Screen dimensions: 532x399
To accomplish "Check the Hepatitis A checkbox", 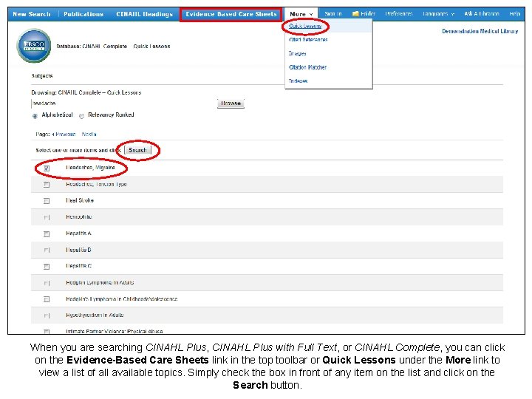I will (47, 234).
